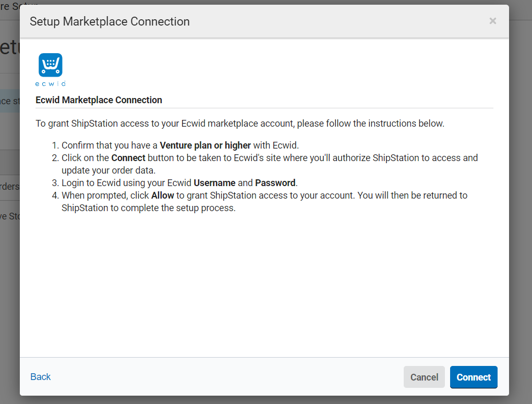
Task: Click the 'ecwid' wordmark under the logo
Action: coord(51,83)
